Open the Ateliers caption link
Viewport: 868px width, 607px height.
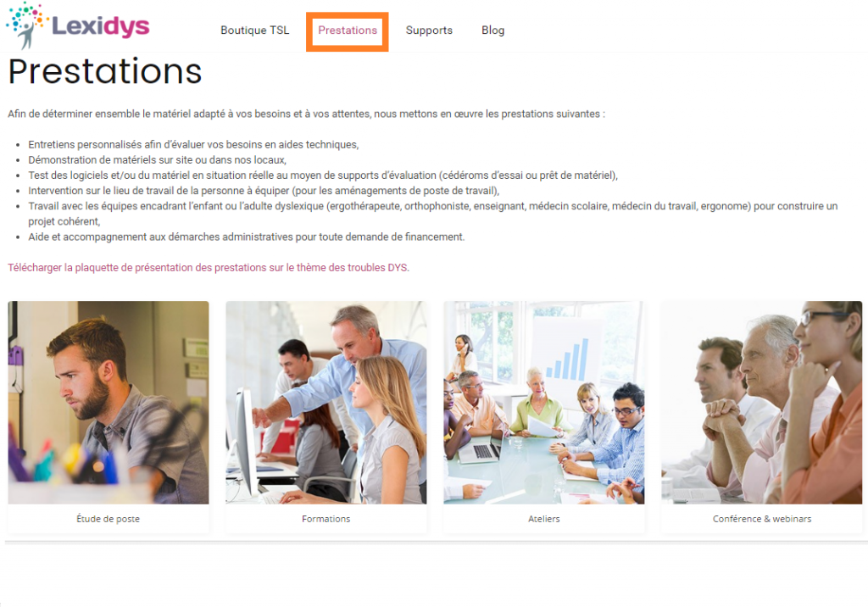point(543,519)
